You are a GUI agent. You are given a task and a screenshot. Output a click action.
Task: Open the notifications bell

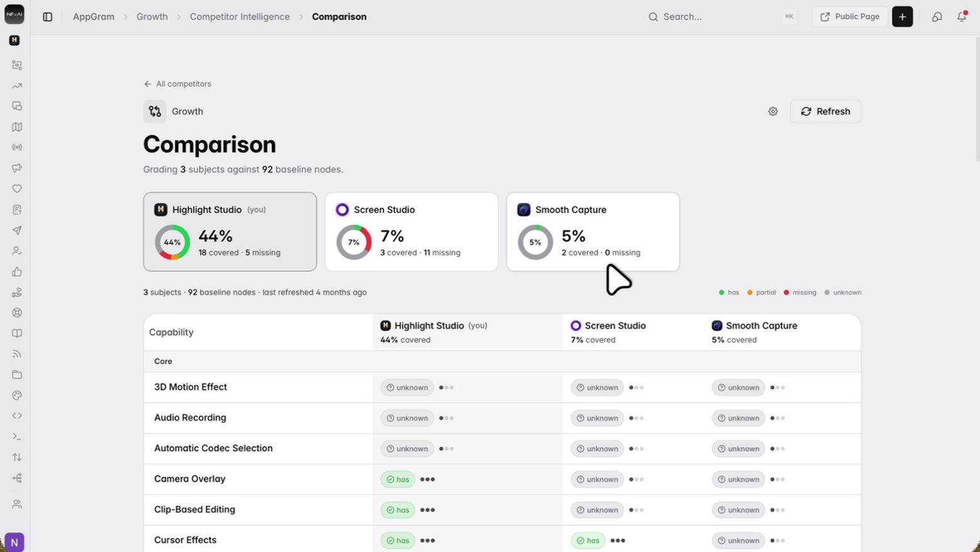962,17
